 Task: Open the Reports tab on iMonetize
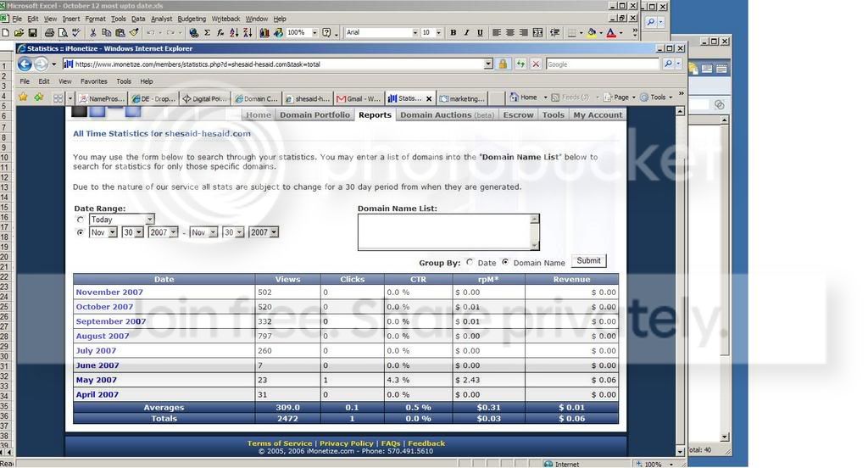(375, 115)
